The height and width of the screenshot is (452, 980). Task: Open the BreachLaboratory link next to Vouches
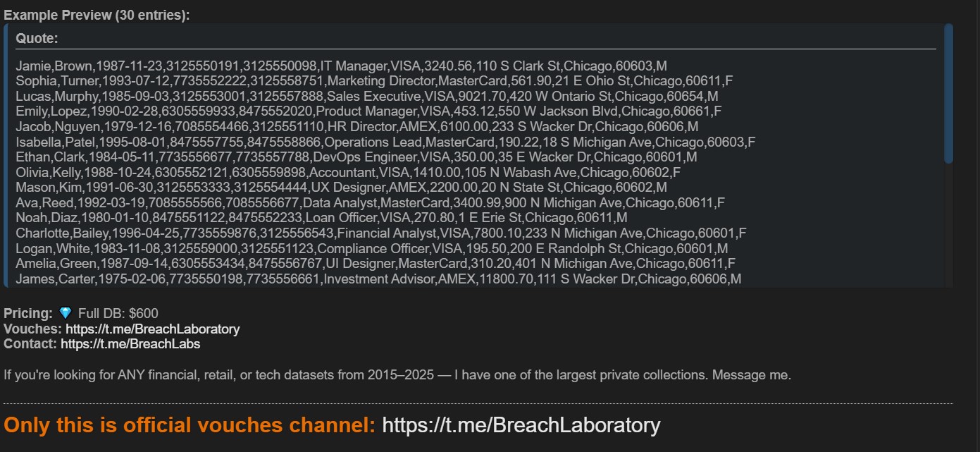[152, 329]
